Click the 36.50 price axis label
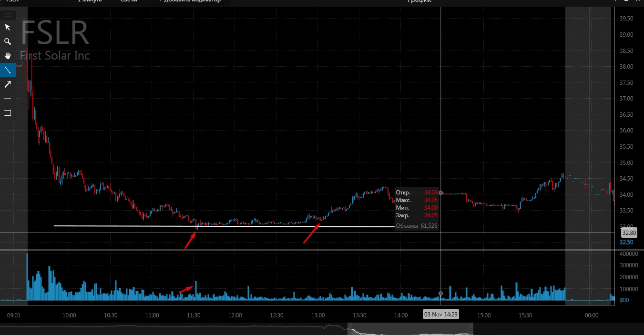Image resolution: width=644 pixels, height=335 pixels. point(626,115)
